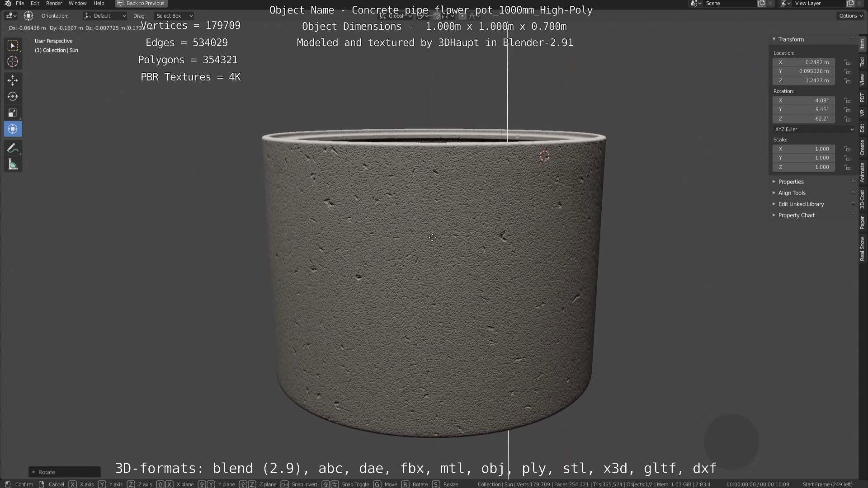868x488 pixels.
Task: Click the Back to Previous button
Action: 142,3
